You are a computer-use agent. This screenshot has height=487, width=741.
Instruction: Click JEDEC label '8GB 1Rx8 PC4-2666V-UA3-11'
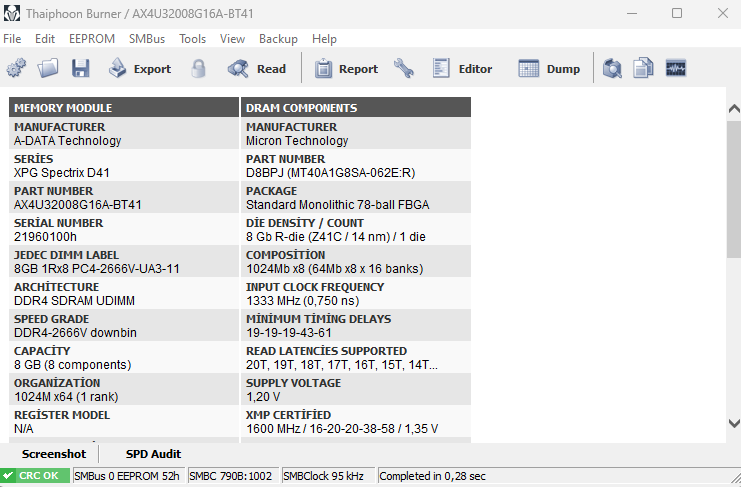point(97,269)
